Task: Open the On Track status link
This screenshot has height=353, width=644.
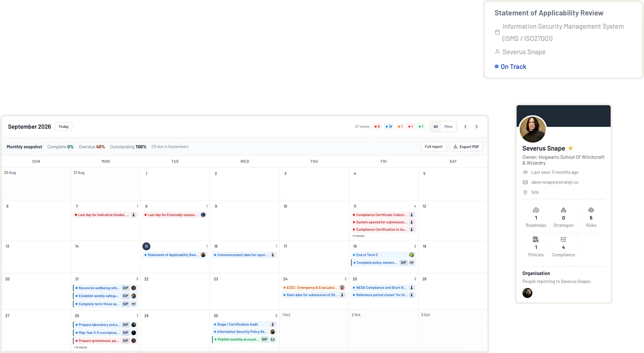Action: click(x=510, y=67)
